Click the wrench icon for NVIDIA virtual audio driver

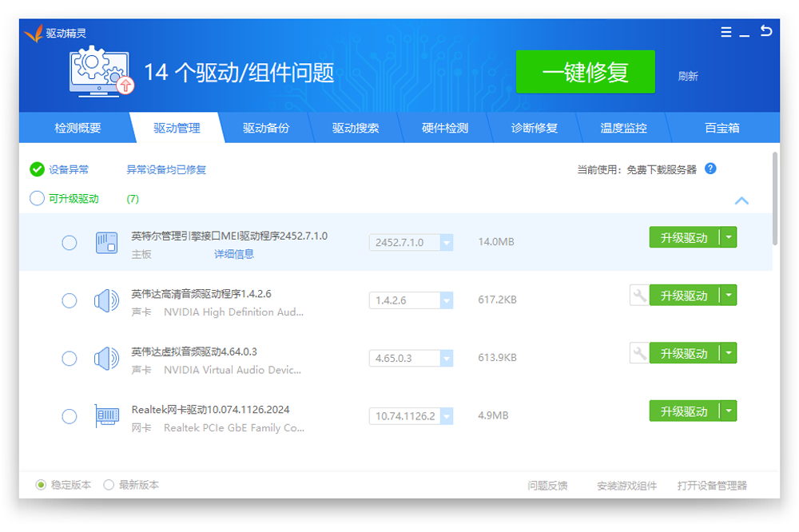(x=639, y=353)
